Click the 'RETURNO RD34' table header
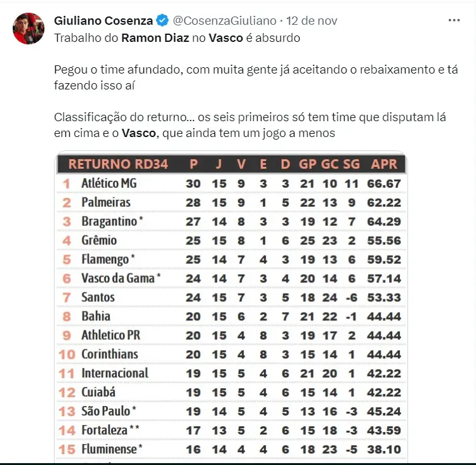Viewport: 476px width, 465px height. point(118,164)
